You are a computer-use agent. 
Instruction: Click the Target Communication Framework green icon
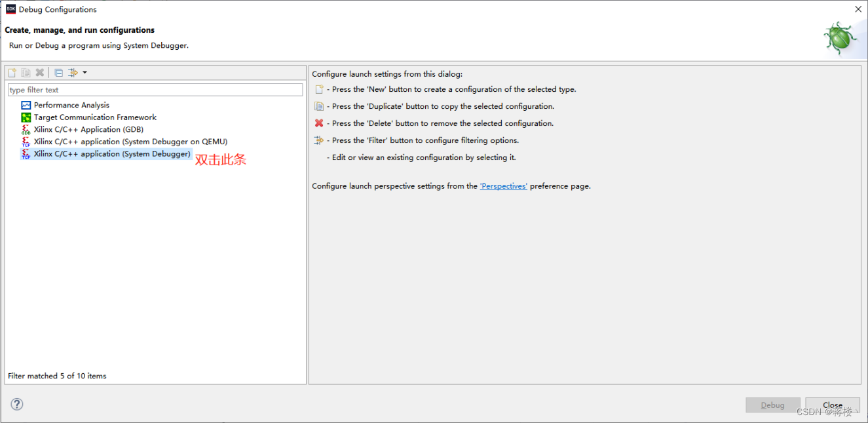tap(26, 117)
